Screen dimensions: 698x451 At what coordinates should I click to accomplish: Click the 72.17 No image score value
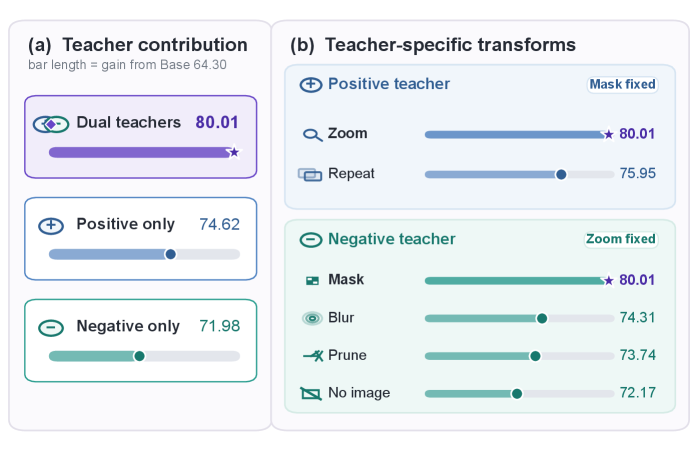(637, 393)
